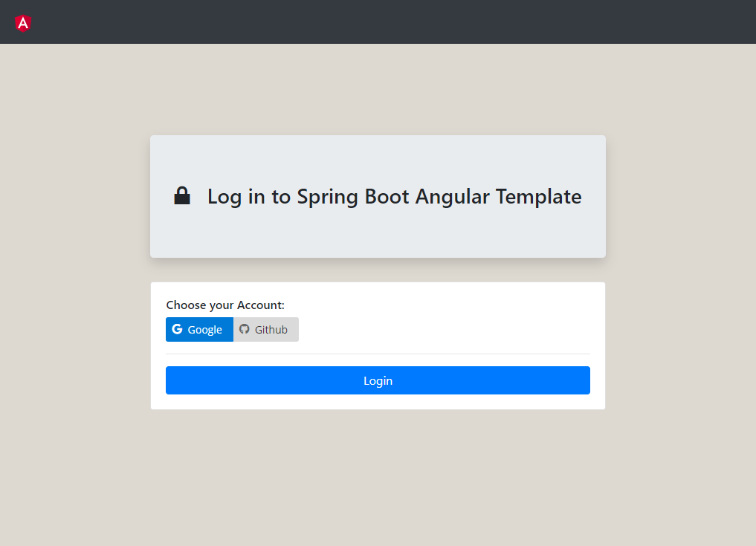Tap the Google icon inside the blue button
756x546 pixels.
178,329
